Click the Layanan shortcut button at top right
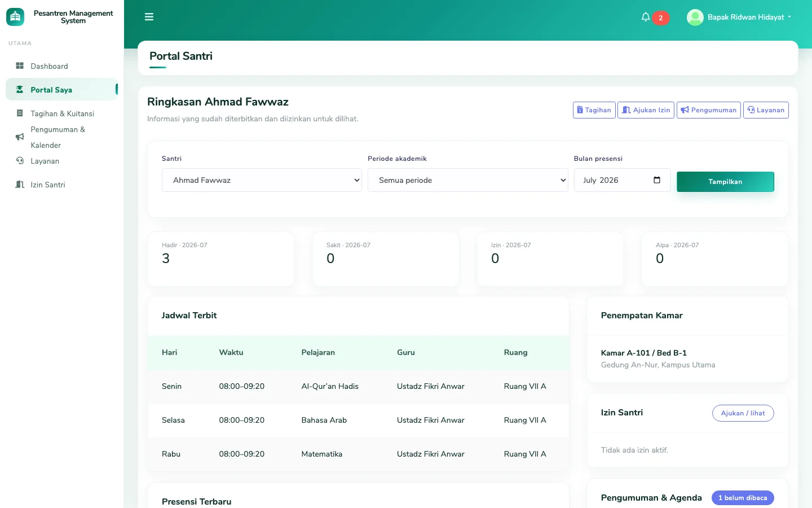This screenshot has width=812, height=508. pyautogui.click(x=766, y=110)
